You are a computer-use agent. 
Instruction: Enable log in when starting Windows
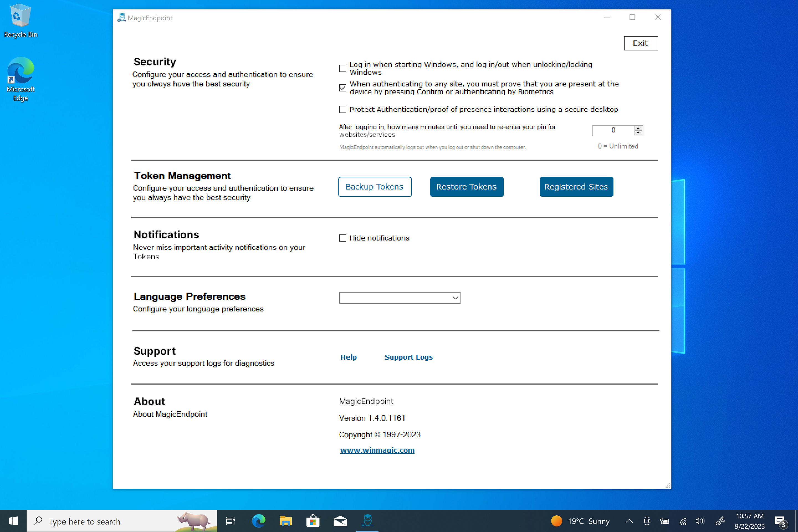pos(342,68)
